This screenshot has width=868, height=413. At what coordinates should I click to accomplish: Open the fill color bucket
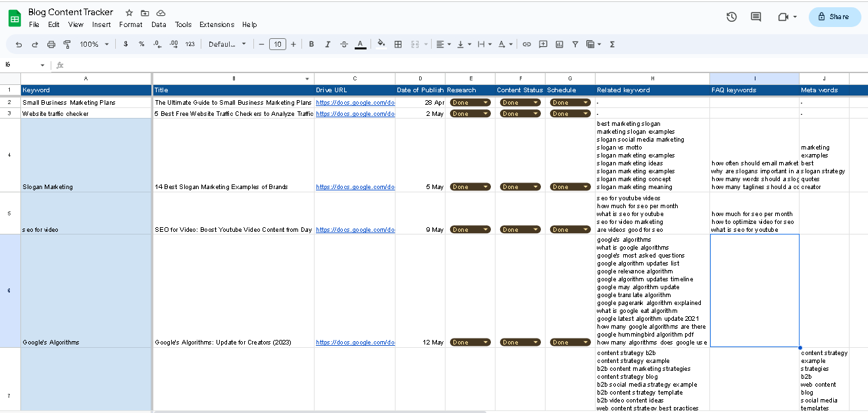click(381, 44)
